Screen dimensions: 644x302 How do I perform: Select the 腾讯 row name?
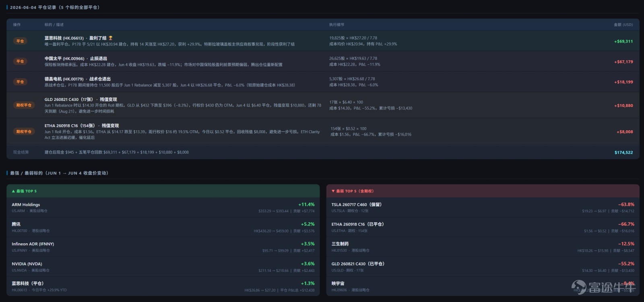coord(16,224)
